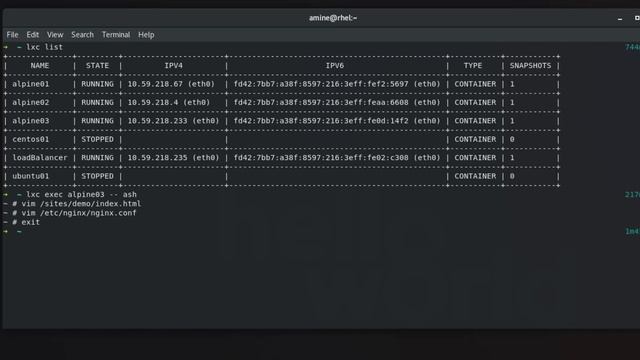640x360 pixels.
Task: Click snapshot count 0 in centos01 row
Action: click(512, 139)
